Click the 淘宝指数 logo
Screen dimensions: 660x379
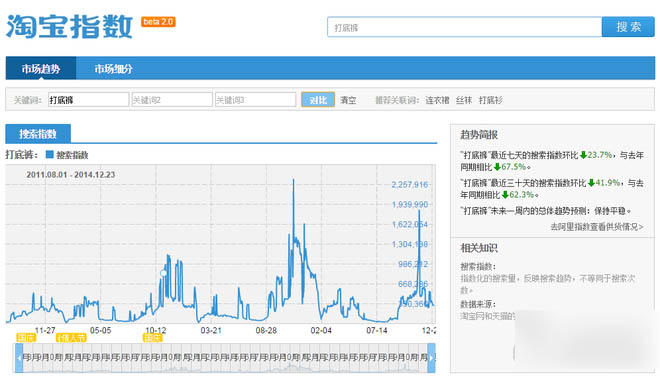coord(69,27)
